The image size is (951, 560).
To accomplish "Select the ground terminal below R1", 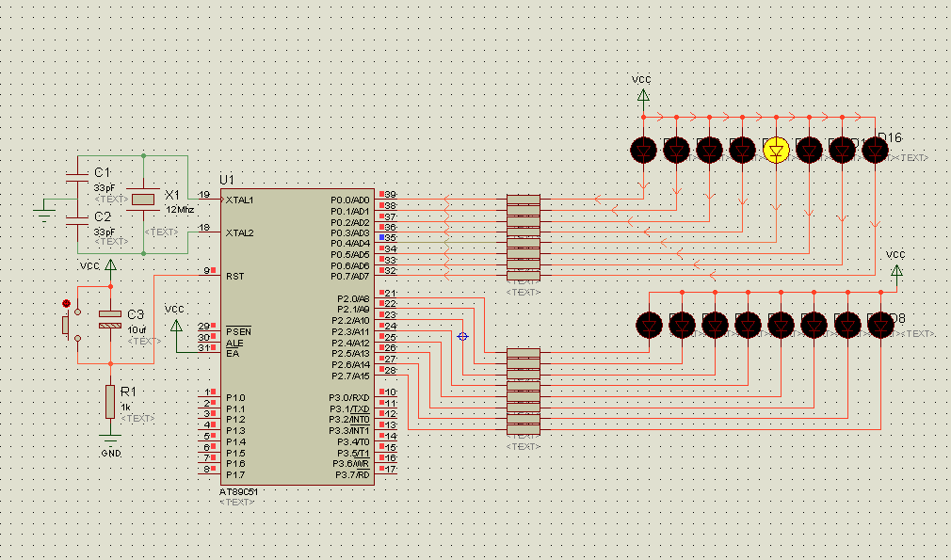I will click(x=110, y=439).
